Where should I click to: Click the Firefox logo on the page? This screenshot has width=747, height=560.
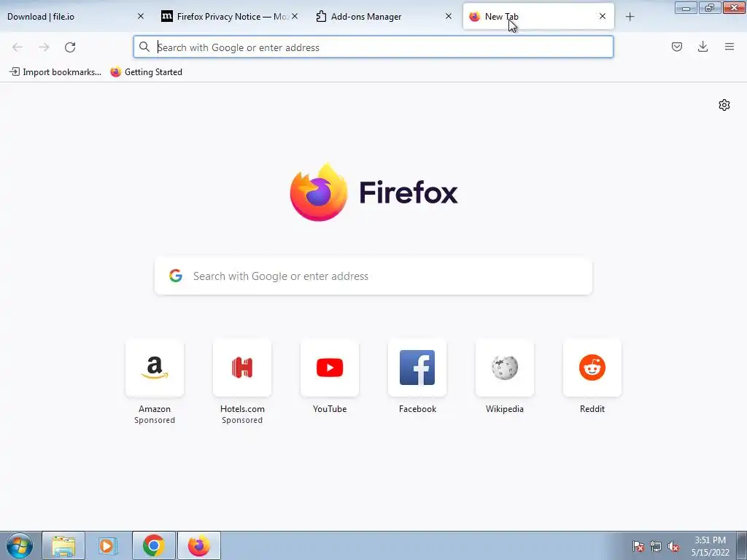click(x=373, y=192)
